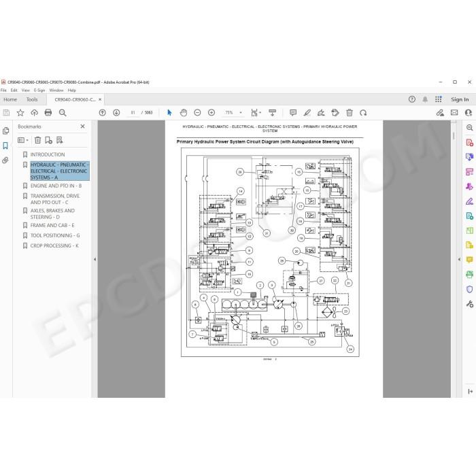Zoom in with the plus icon

coord(211,113)
